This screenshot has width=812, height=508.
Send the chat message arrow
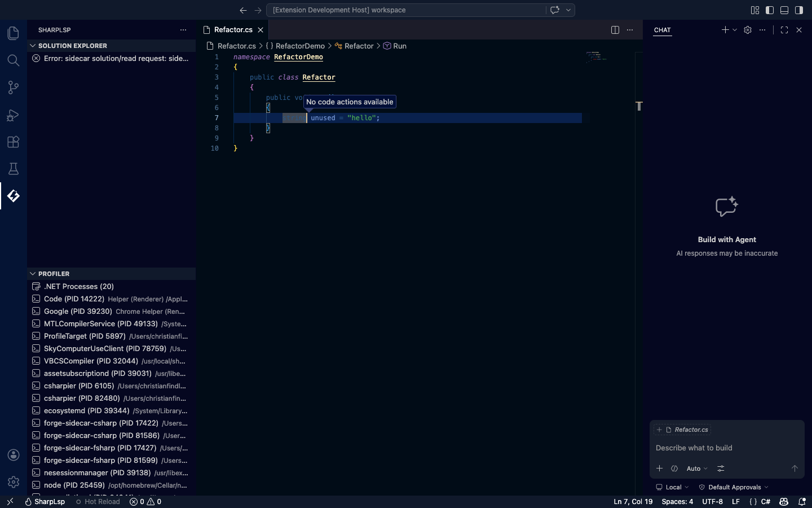point(795,468)
